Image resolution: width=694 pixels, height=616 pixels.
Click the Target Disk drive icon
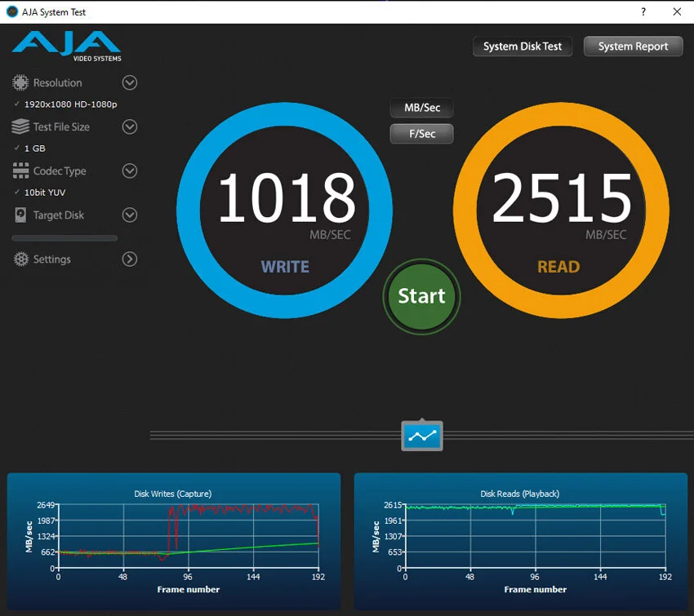click(20, 215)
